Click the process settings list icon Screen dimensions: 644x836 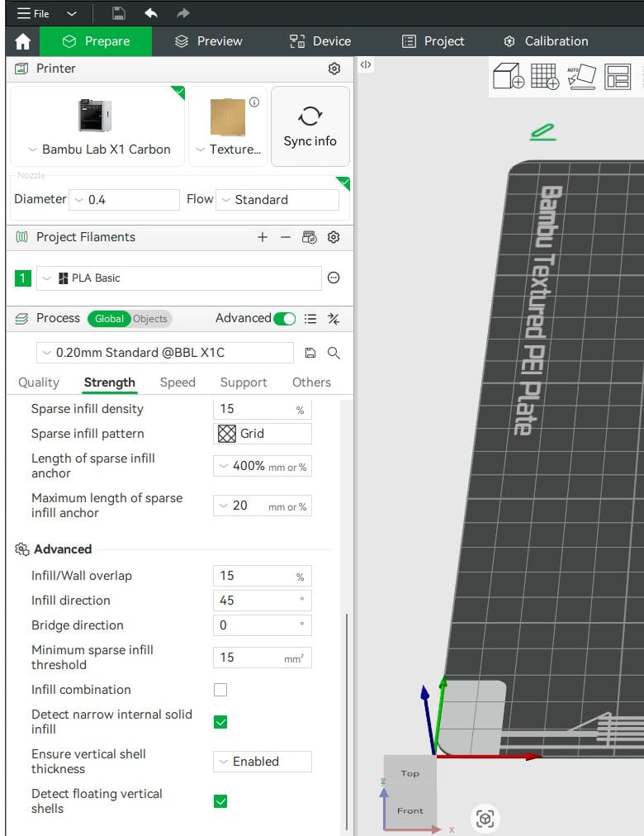310,319
